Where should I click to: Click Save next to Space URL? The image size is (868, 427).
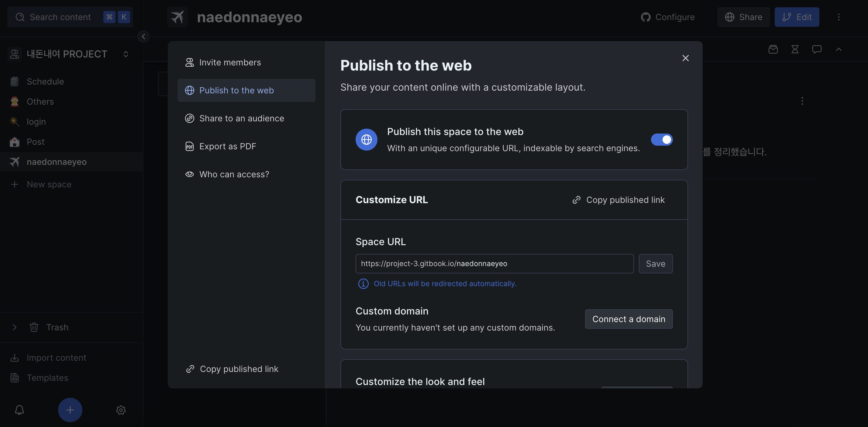[x=655, y=264]
